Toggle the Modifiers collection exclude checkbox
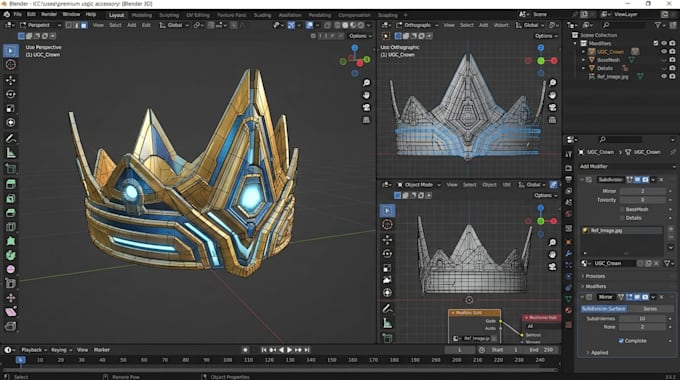The width and height of the screenshot is (680, 380). click(x=655, y=43)
